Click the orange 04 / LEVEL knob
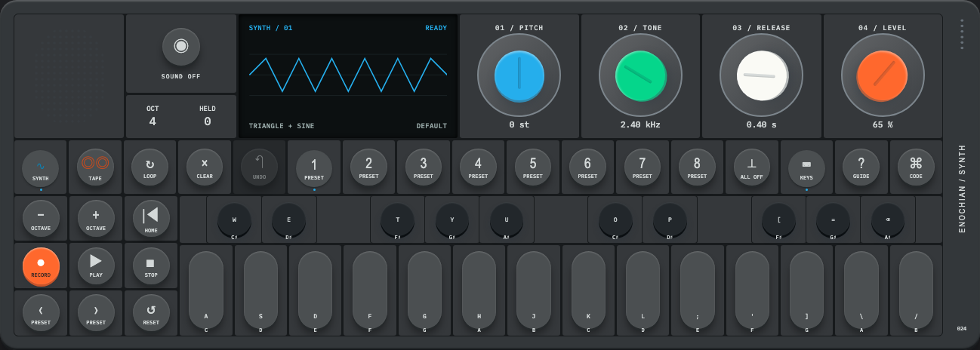Screen dimensions: 980x350 (883, 75)
